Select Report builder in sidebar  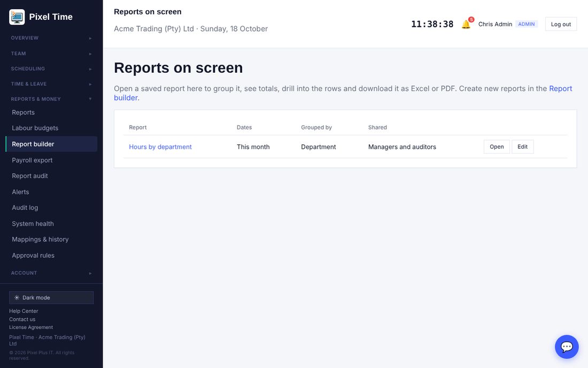pyautogui.click(x=51, y=144)
